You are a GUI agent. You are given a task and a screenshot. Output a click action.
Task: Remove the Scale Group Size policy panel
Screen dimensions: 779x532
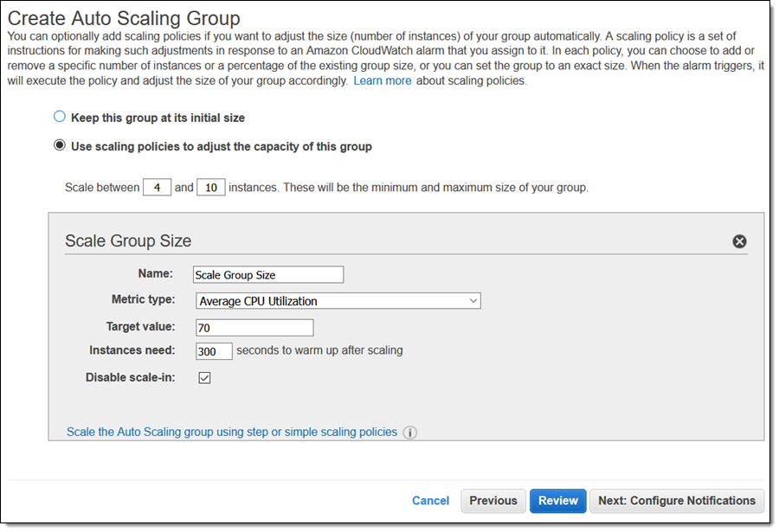(x=739, y=241)
